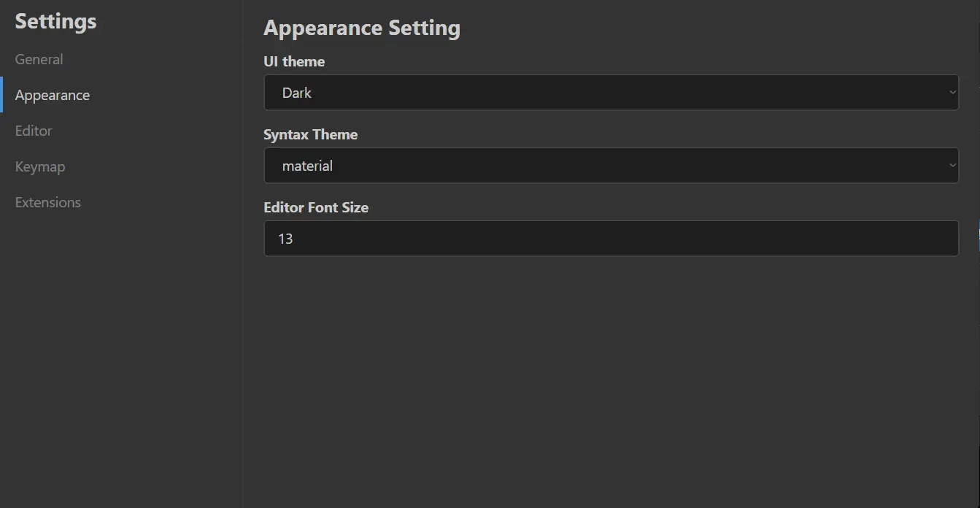Click the Editor Font Size label

(316, 207)
